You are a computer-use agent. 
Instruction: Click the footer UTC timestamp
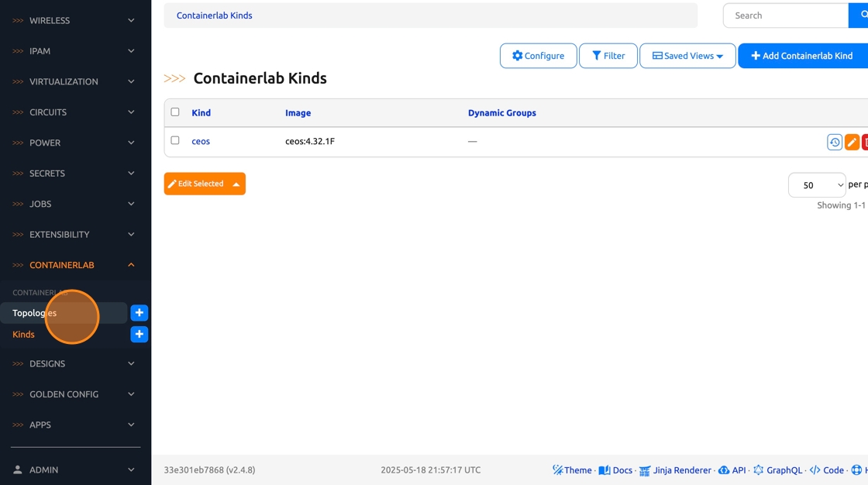coord(431,470)
